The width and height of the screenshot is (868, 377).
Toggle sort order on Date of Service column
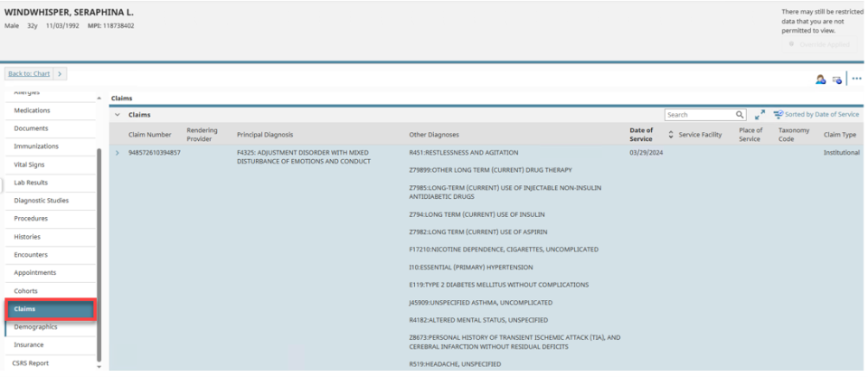coord(671,134)
